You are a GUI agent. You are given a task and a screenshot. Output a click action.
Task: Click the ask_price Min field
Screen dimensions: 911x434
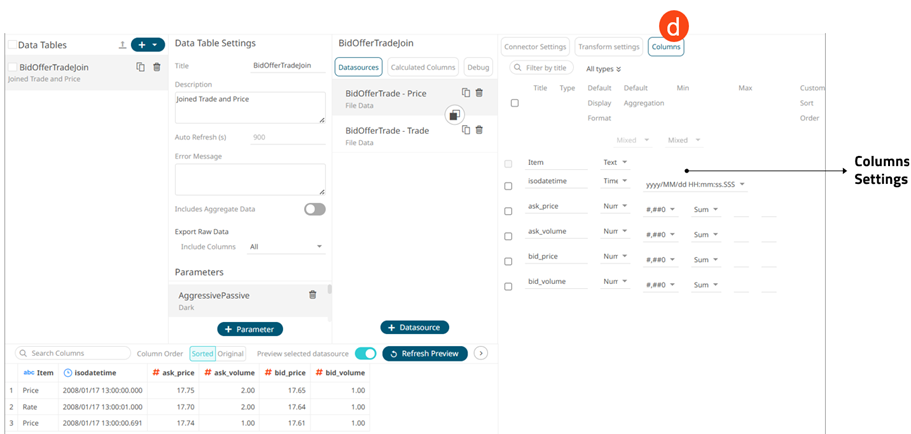pyautogui.click(x=741, y=210)
